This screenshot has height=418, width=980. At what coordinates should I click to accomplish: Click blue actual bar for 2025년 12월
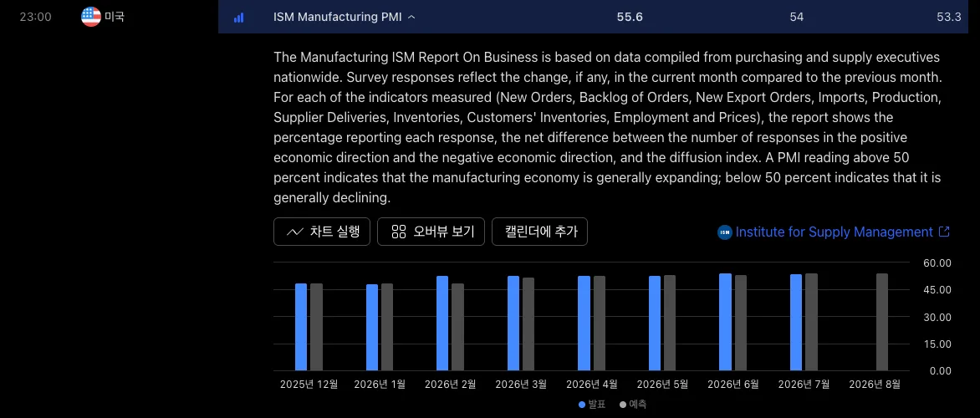tap(301, 328)
